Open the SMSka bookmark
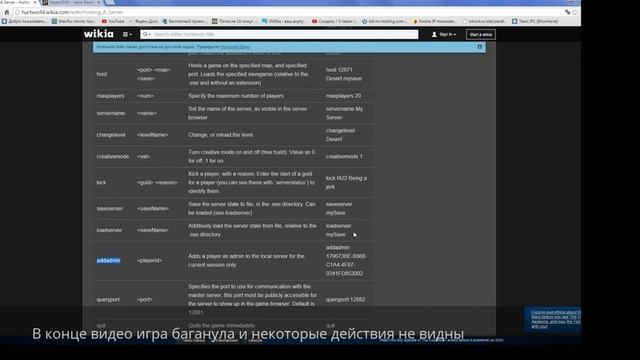The width and height of the screenshot is (640, 360). pos(284,21)
